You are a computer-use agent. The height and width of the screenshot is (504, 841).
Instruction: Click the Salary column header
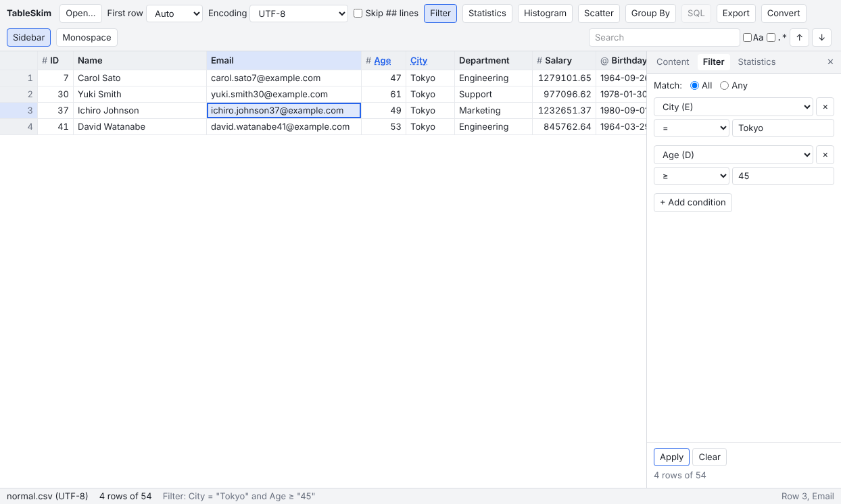tap(564, 61)
